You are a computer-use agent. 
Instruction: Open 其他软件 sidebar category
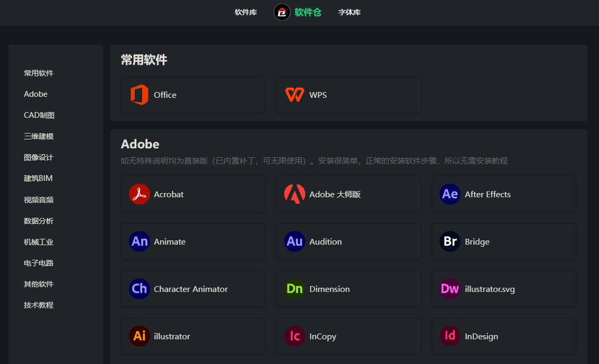(38, 284)
